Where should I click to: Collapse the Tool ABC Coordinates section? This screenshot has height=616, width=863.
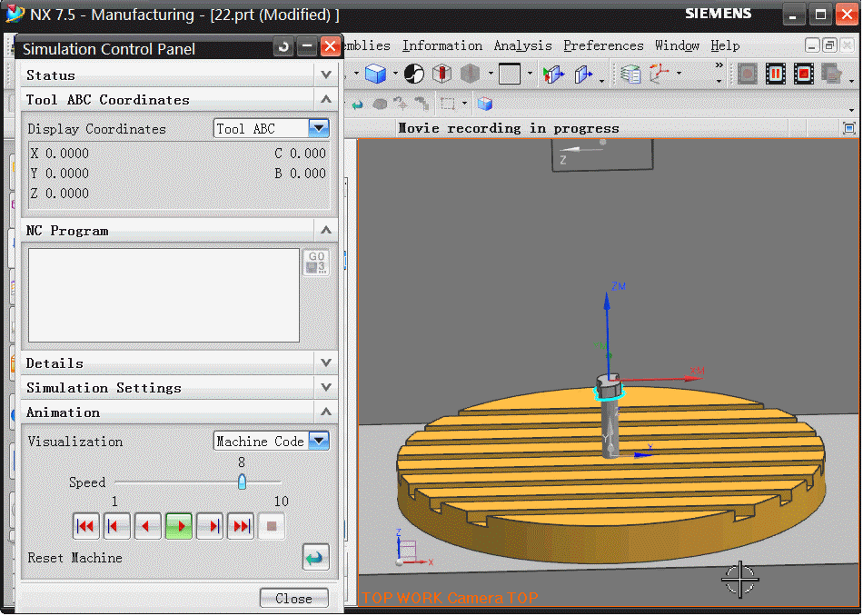coord(326,99)
